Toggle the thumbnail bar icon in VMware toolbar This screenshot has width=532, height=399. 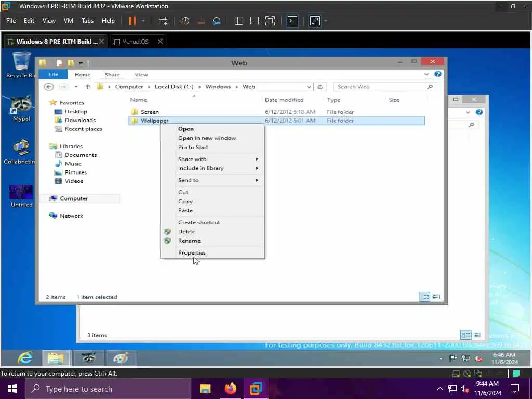click(255, 21)
